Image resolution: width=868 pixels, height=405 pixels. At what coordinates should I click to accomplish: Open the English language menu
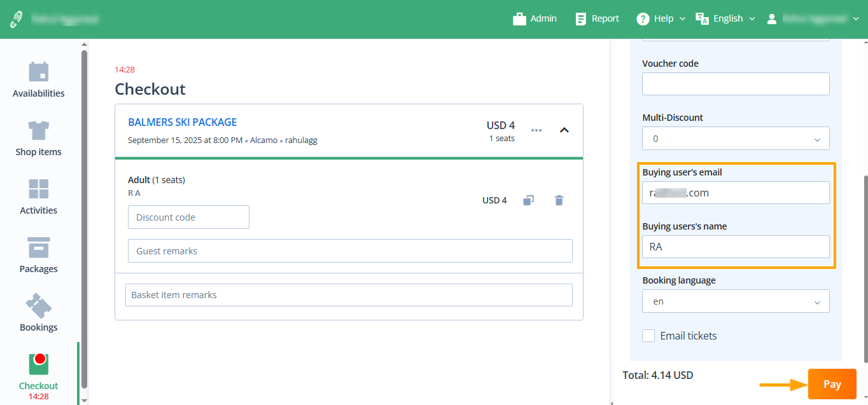725,18
